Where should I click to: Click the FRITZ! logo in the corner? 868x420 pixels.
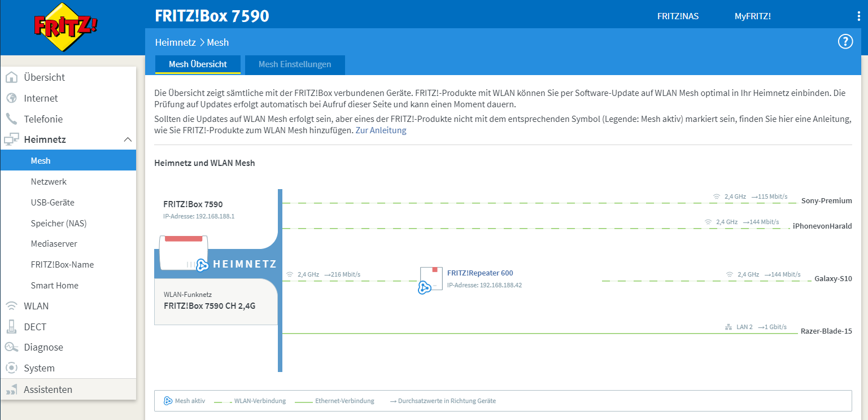tap(66, 27)
